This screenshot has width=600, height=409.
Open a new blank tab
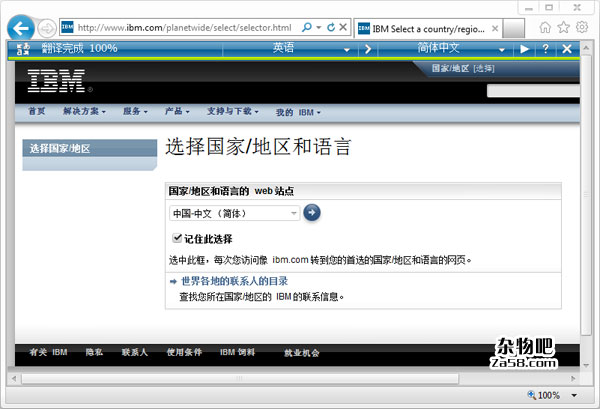coord(513,29)
